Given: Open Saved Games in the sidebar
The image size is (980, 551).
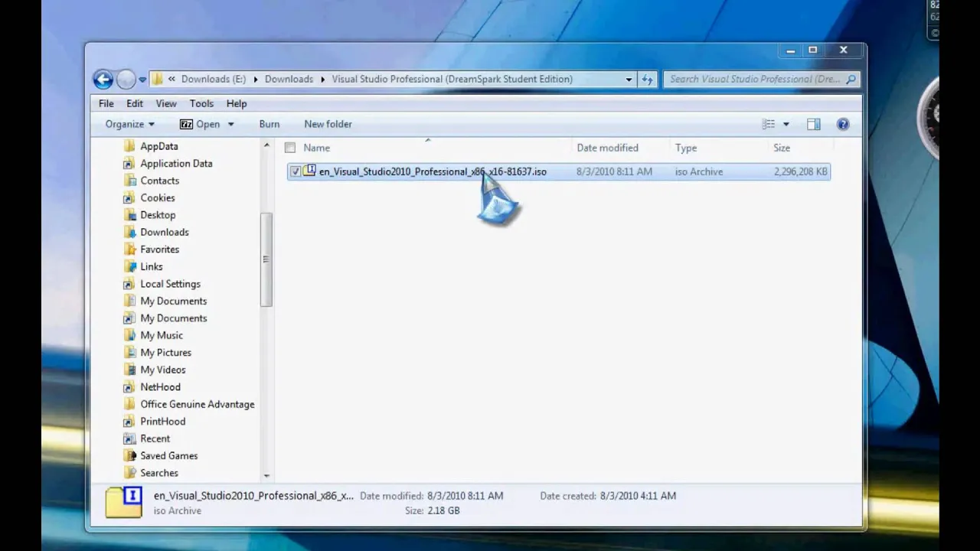Looking at the screenshot, I should [x=168, y=456].
